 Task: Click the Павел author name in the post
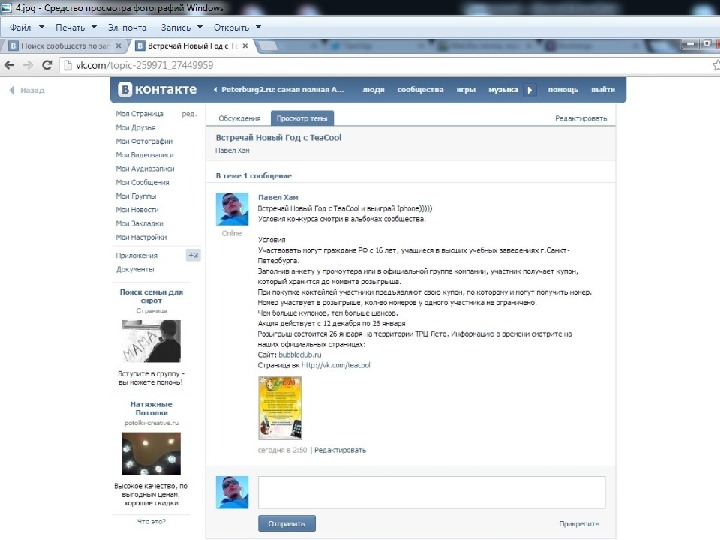[278, 197]
